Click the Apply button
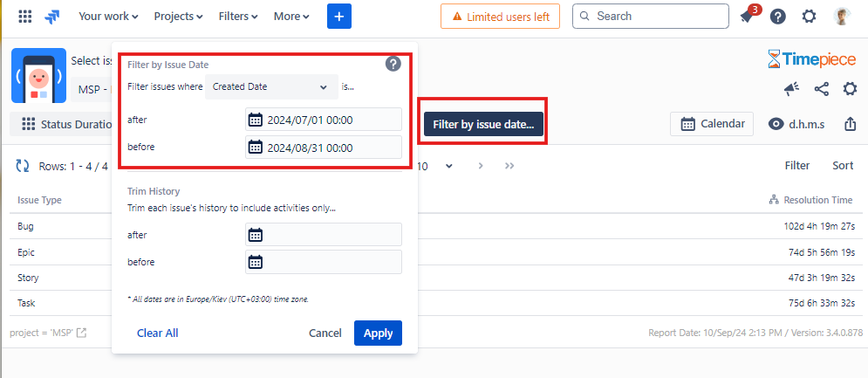 378,333
